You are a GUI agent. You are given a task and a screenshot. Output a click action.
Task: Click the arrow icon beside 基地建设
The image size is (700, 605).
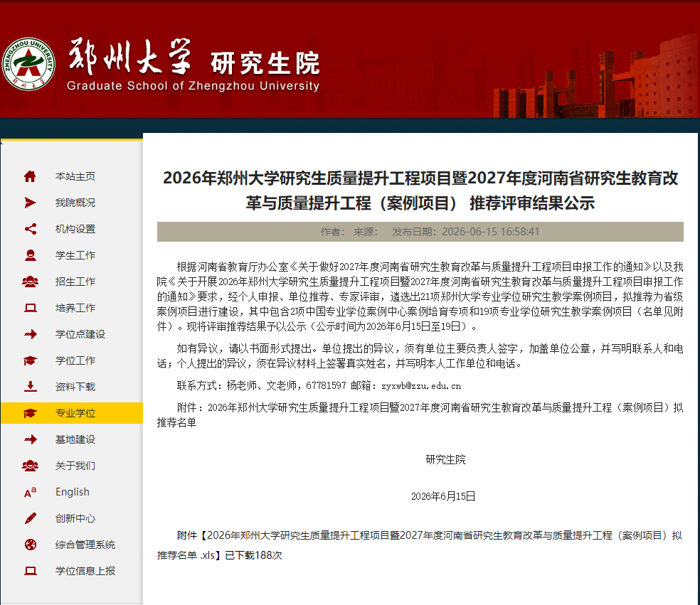pyautogui.click(x=30, y=439)
